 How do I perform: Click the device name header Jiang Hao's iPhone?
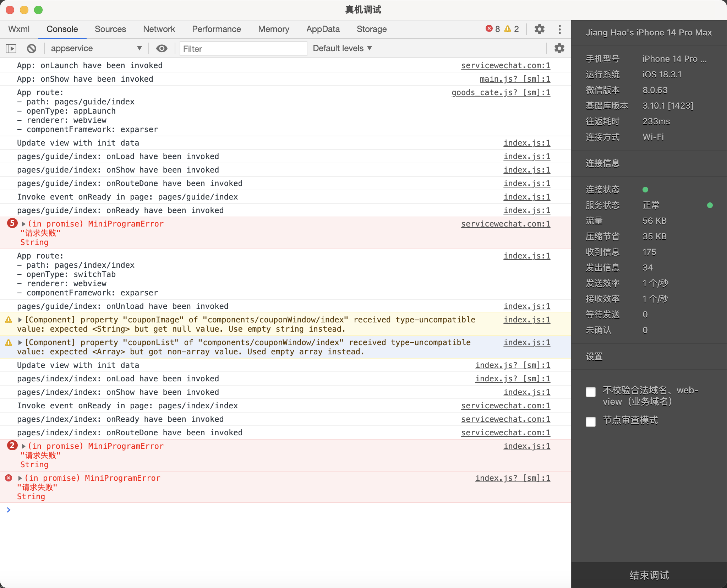tap(649, 33)
